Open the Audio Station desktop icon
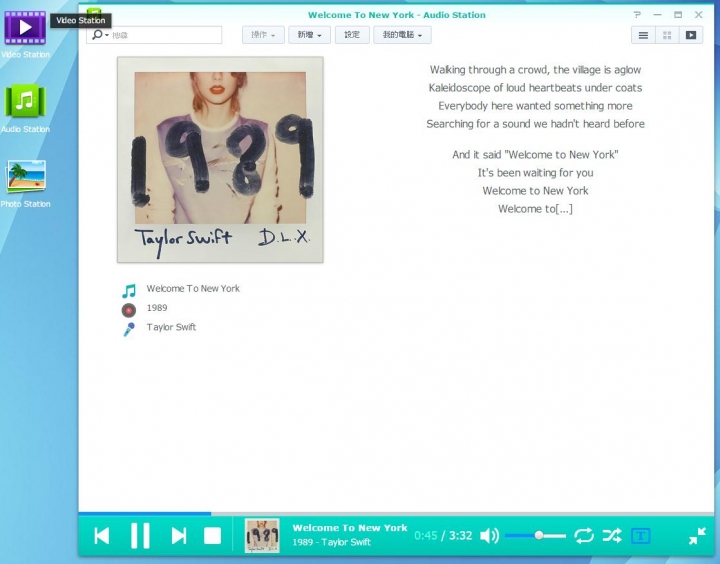Screen dimensions: 720x564 click(x=25, y=101)
